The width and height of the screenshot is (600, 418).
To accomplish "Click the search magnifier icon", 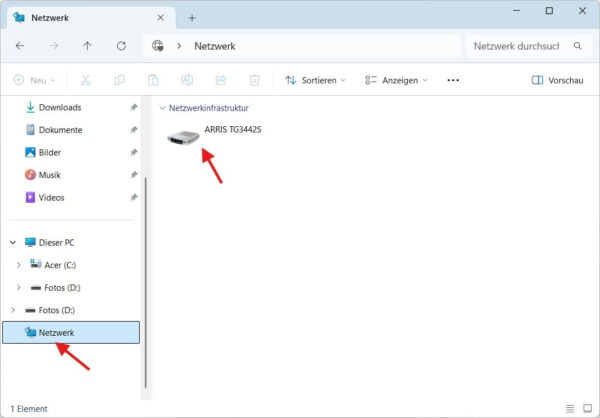I will [x=577, y=46].
